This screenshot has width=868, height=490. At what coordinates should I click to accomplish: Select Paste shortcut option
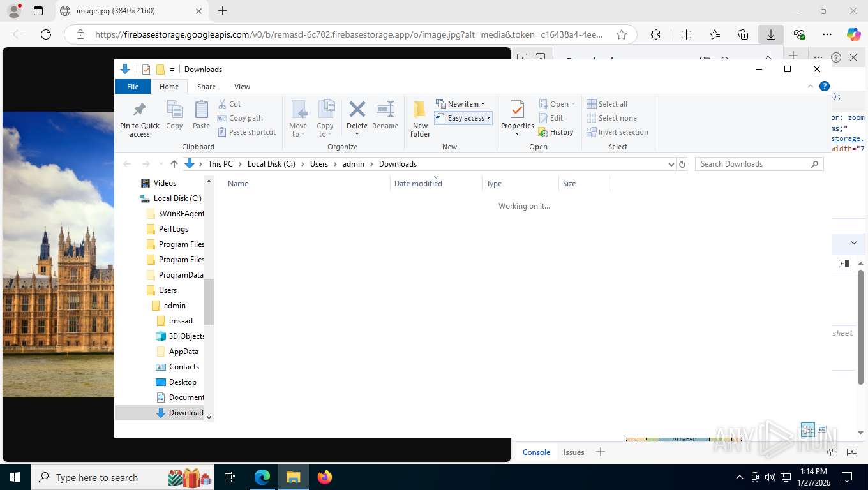[x=246, y=132]
